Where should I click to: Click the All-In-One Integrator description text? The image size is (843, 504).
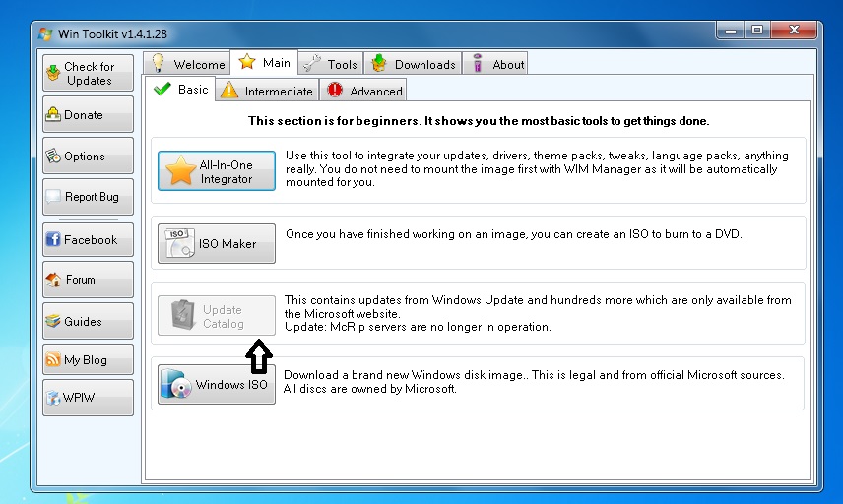click(x=537, y=168)
